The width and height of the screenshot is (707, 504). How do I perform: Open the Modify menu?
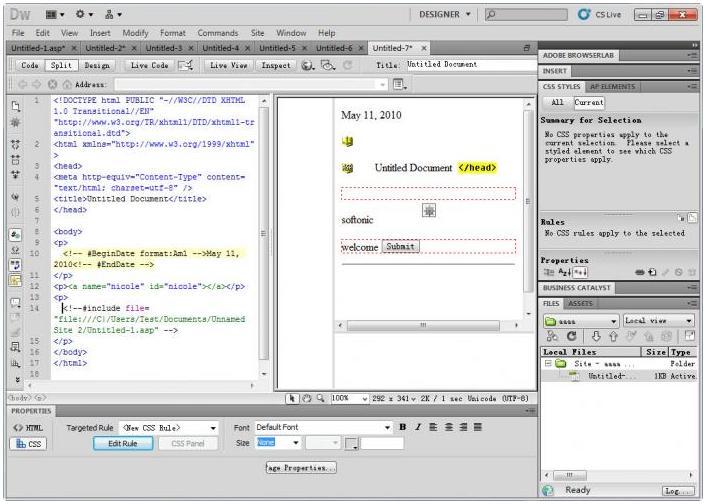coord(135,33)
